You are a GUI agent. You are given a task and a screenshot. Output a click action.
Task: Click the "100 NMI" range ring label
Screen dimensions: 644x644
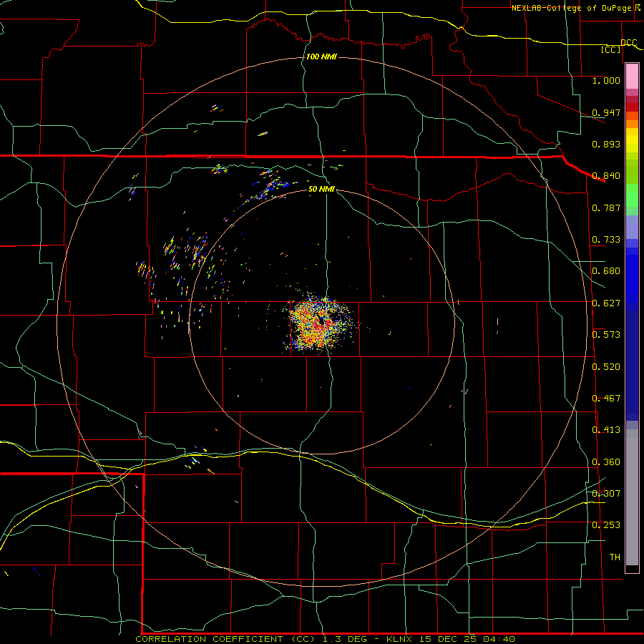pos(321,57)
